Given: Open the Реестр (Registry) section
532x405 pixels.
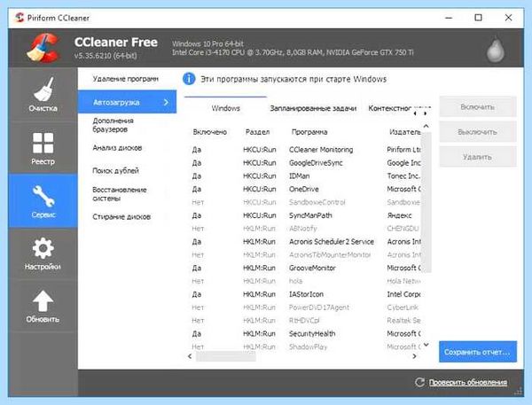Looking at the screenshot, I should 43,148.
